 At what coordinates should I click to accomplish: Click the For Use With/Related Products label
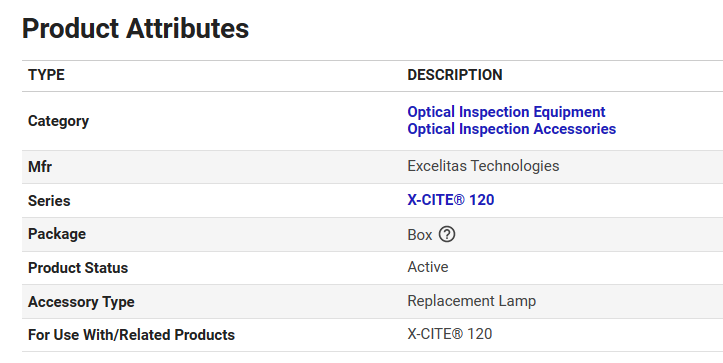(131, 335)
